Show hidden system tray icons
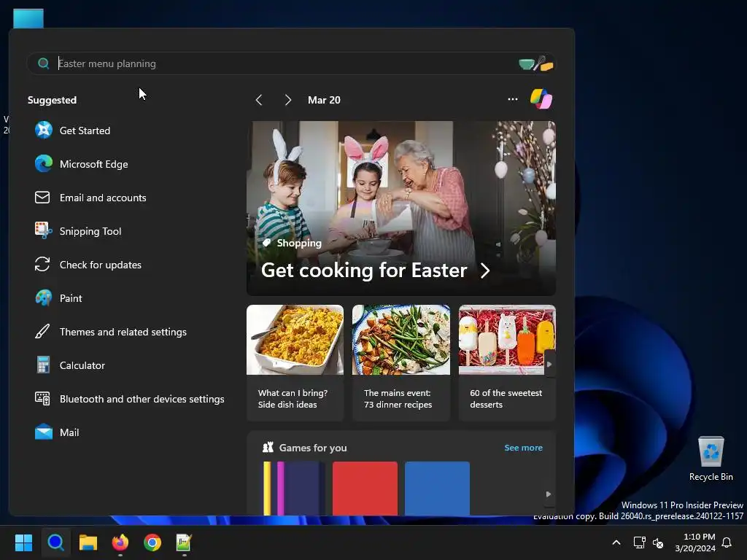This screenshot has width=747, height=560. click(x=616, y=542)
